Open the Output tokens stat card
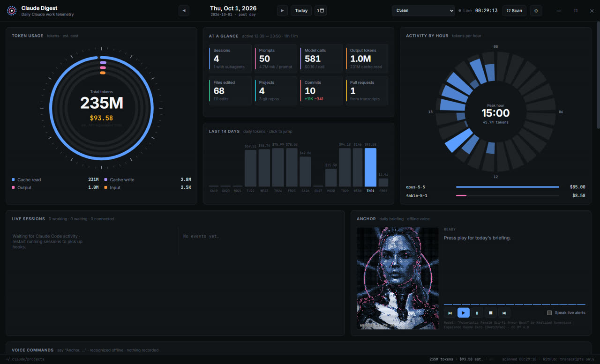 367,59
